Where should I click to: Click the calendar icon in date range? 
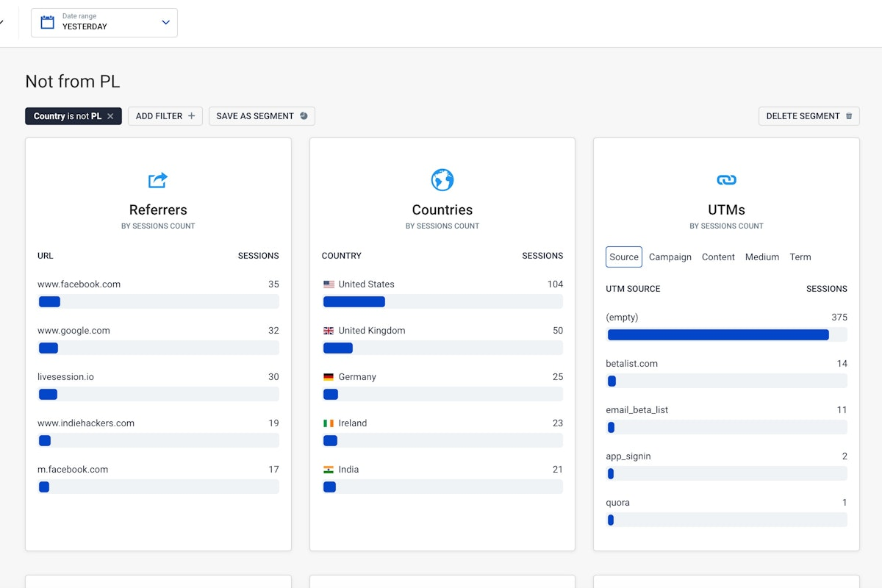(47, 22)
